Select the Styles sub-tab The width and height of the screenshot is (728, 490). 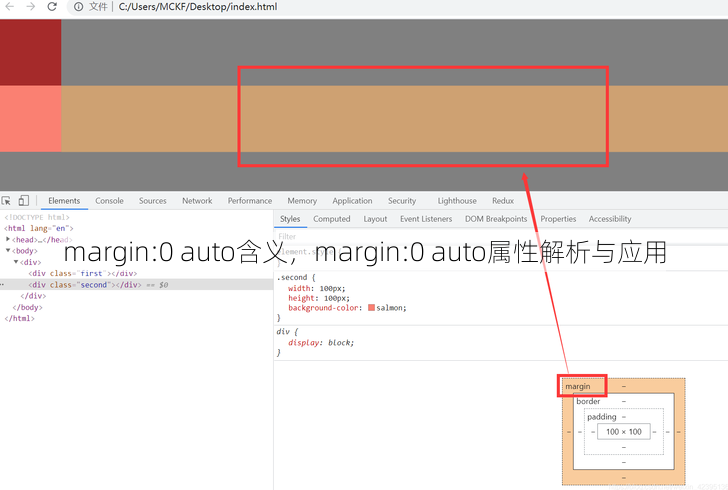tap(290, 219)
